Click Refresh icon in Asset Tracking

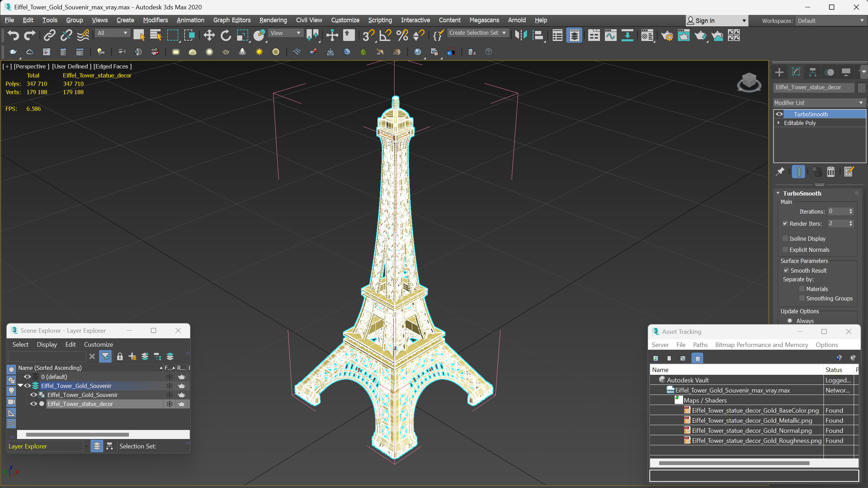656,358
